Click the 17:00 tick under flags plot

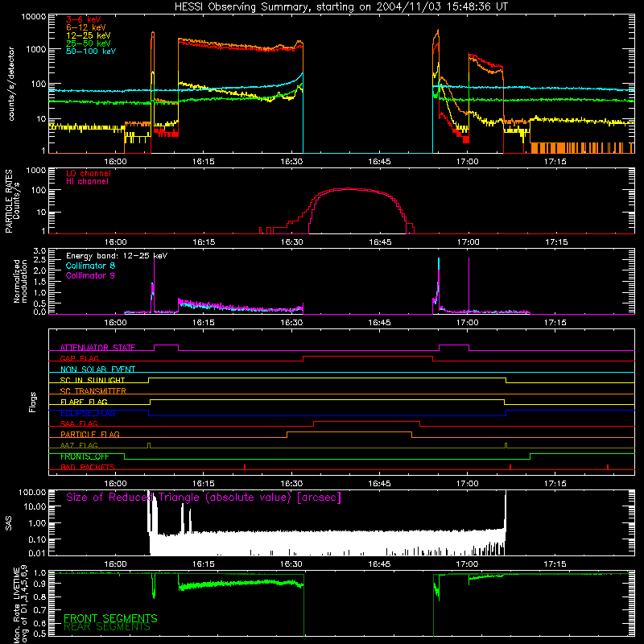pos(468,484)
